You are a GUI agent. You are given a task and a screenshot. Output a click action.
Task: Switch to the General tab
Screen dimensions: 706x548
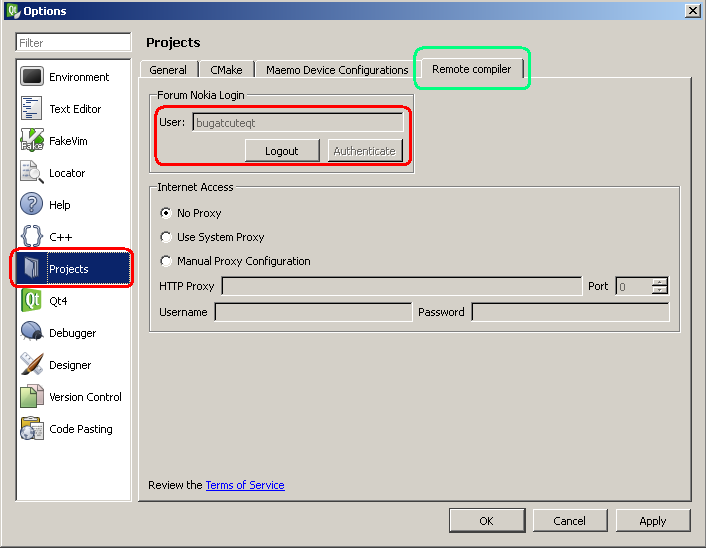[168, 70]
